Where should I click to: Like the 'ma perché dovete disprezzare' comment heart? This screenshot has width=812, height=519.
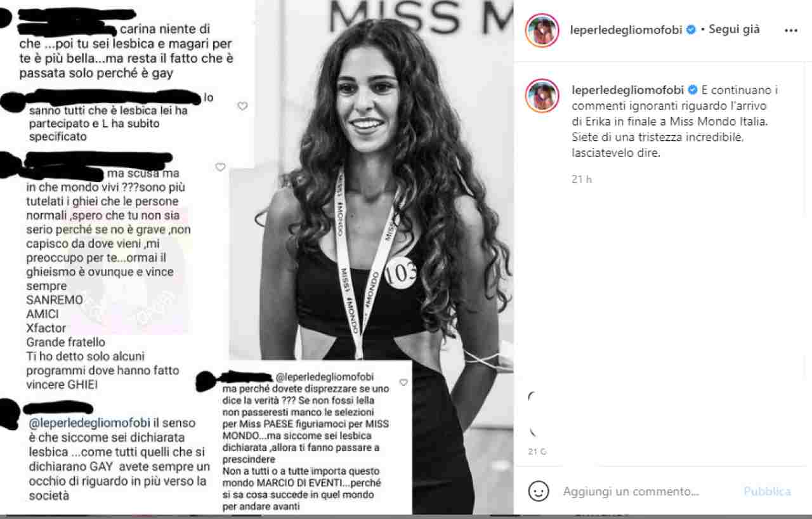(403, 383)
